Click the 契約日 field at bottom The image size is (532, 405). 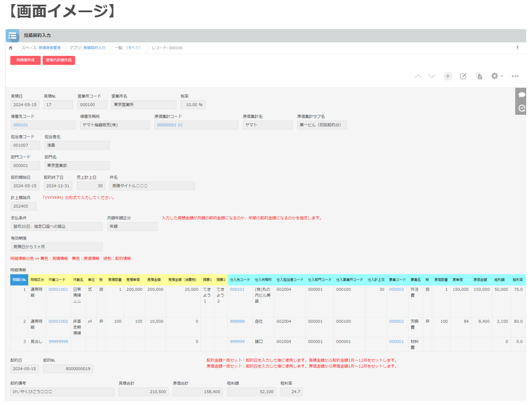(x=25, y=369)
